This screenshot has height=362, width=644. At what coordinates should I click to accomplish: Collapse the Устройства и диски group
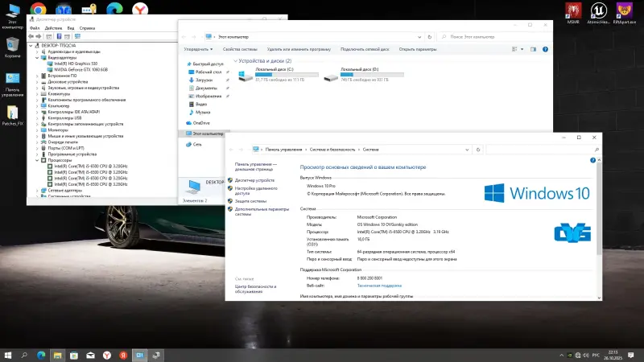click(x=235, y=61)
